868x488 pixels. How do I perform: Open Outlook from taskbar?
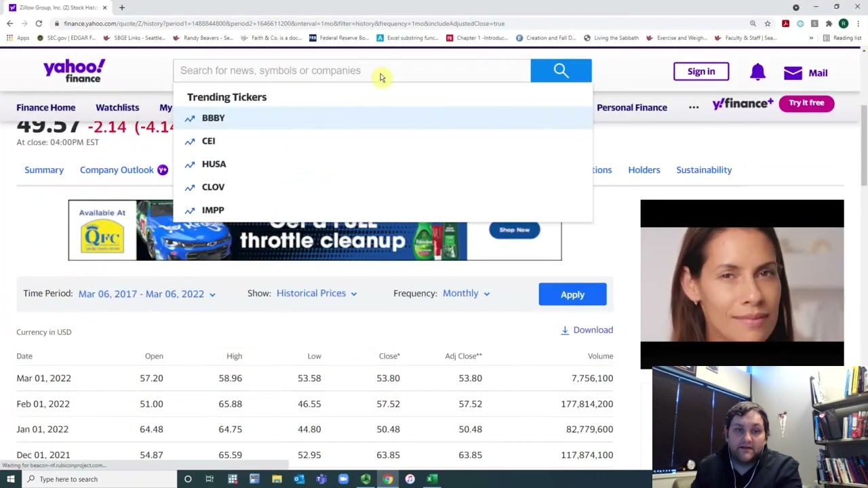pyautogui.click(x=299, y=479)
